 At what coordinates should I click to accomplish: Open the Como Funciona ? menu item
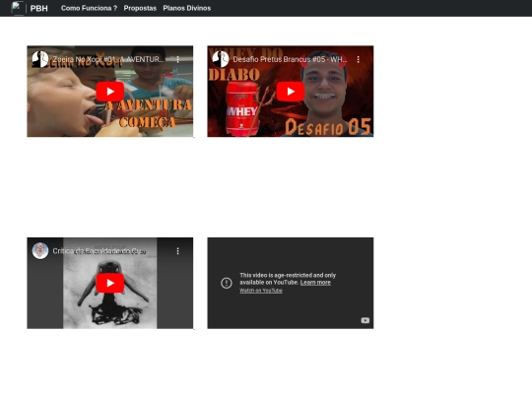pos(89,8)
